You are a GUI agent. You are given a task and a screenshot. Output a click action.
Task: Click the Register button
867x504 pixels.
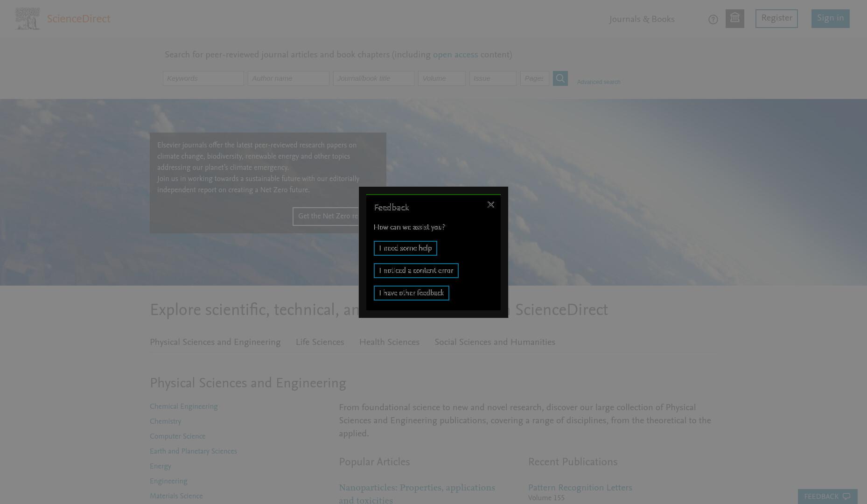[x=776, y=19]
